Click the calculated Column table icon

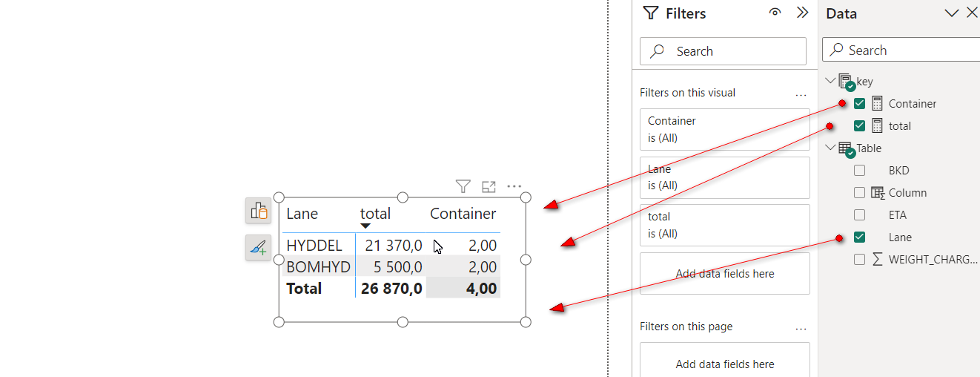tap(878, 192)
